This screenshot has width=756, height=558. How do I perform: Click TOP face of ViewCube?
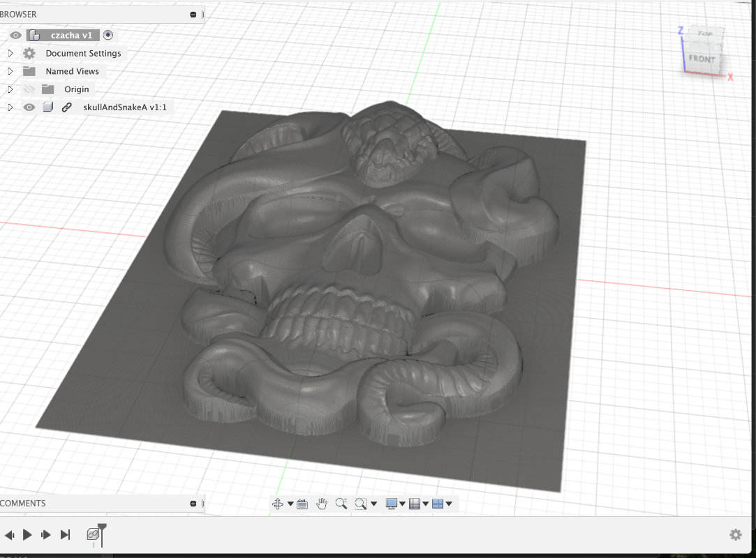(x=705, y=33)
